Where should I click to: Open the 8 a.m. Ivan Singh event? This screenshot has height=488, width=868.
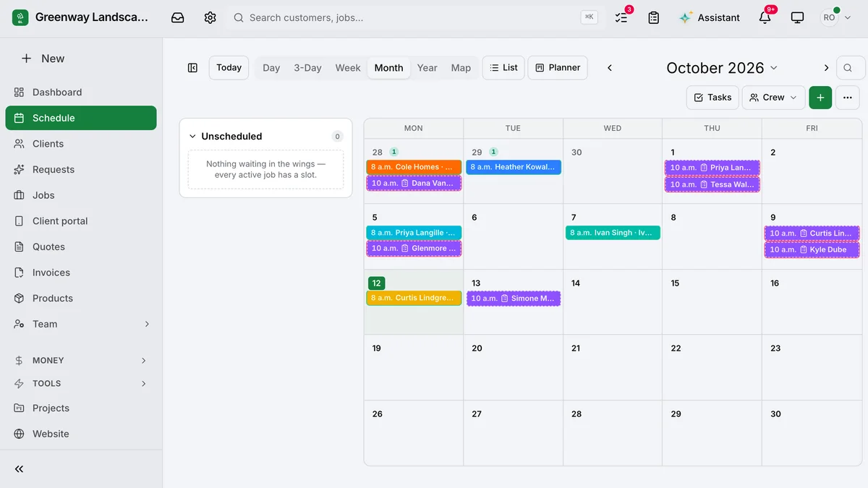click(x=613, y=233)
